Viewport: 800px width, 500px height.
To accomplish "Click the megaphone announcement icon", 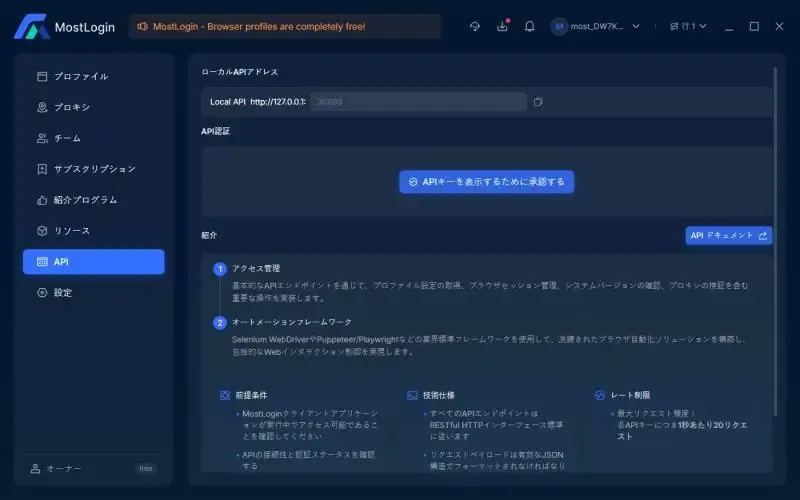I will (142, 27).
